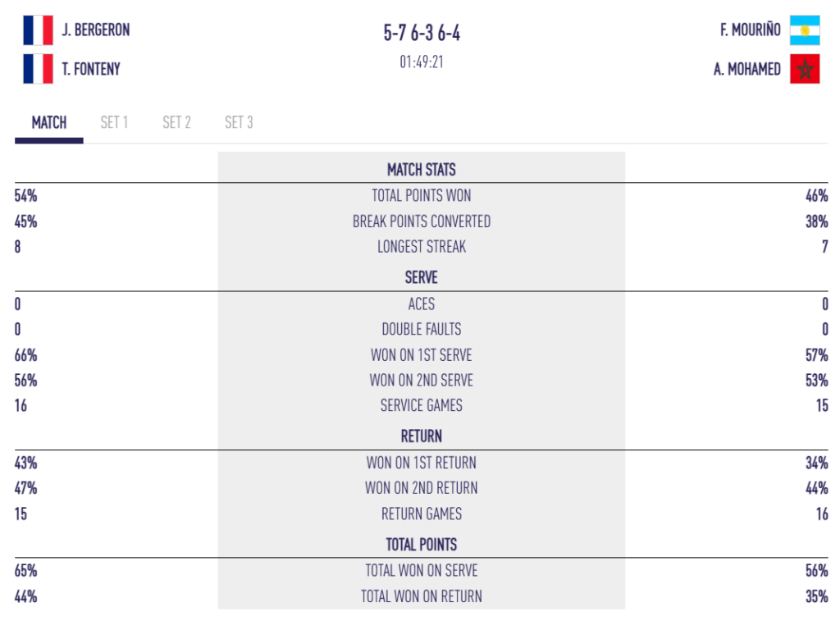Click the Morocco flag beside A. Mohamed
Viewport: 840px width, 621px height.
pyautogui.click(x=805, y=69)
